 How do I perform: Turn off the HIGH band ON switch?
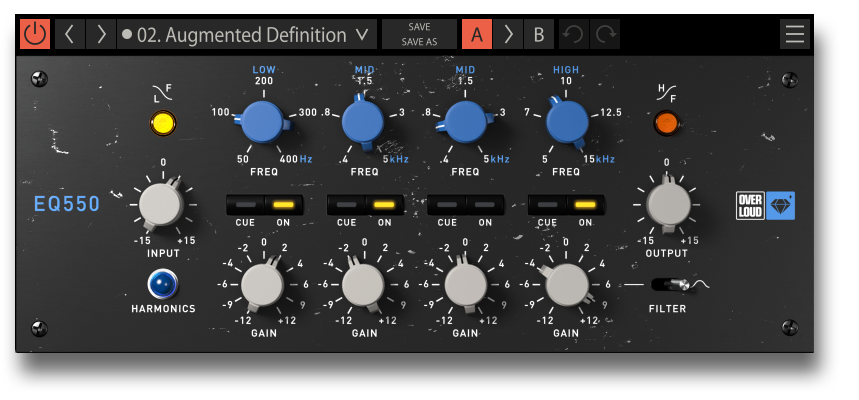[586, 205]
